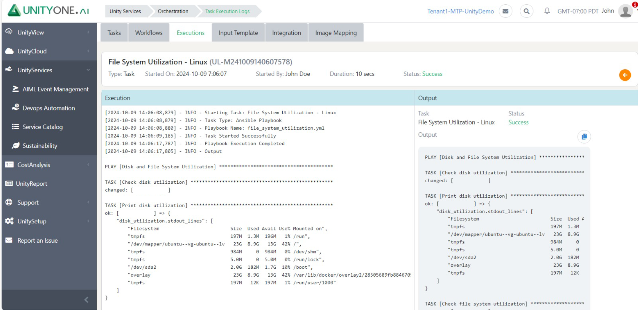Image resolution: width=644 pixels, height=316 pixels.
Task: Click the search magnifier icon
Action: coord(526,11)
